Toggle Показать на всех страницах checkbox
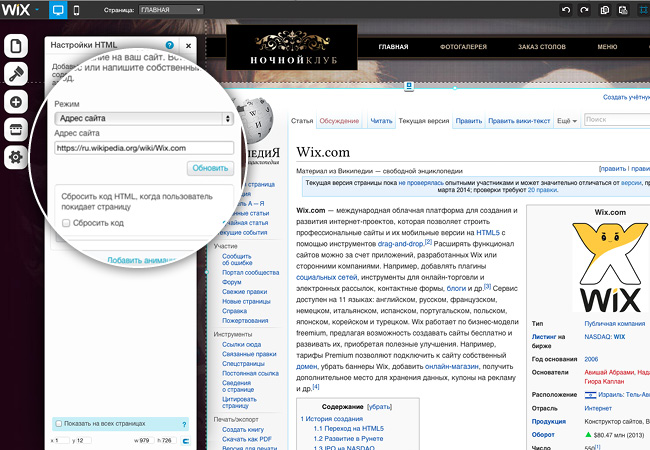The height and width of the screenshot is (450, 650). 58,423
